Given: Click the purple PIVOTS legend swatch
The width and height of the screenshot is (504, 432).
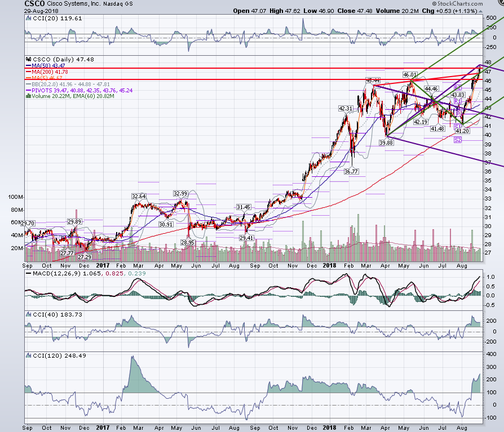Looking at the screenshot, I should 28,91.
